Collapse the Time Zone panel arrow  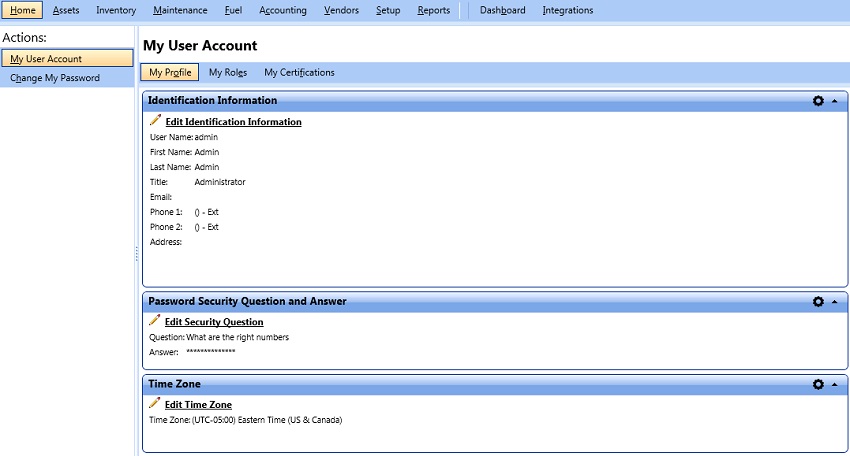pyautogui.click(x=835, y=385)
